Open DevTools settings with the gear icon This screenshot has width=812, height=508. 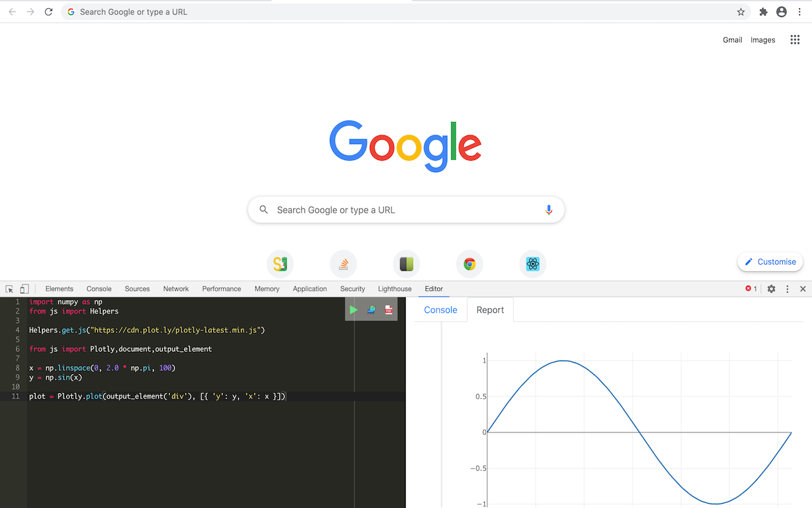[771, 288]
